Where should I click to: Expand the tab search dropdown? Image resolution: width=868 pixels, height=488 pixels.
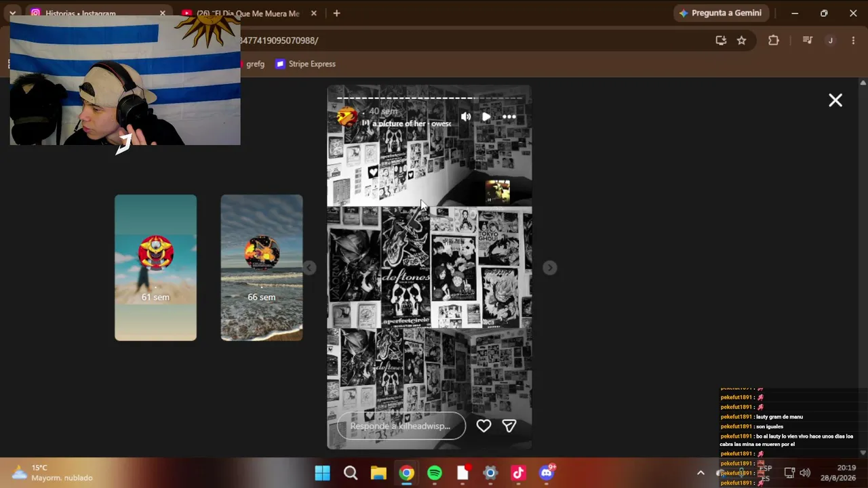coord(12,14)
